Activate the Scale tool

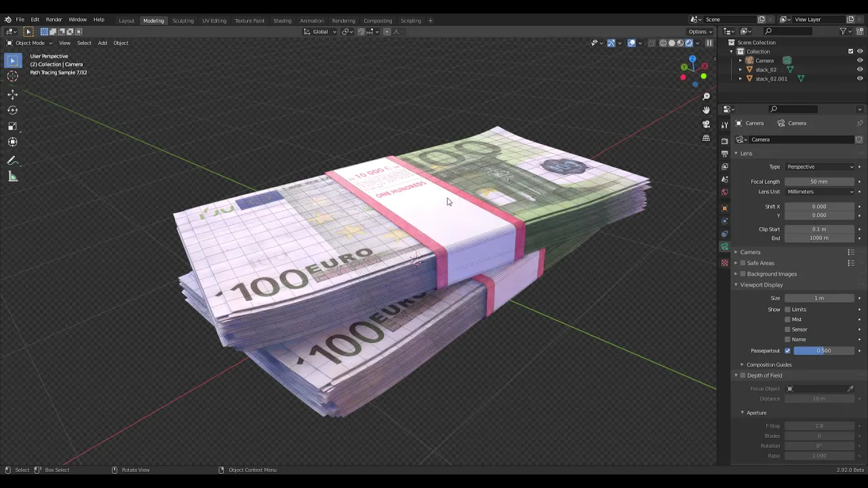[12, 126]
